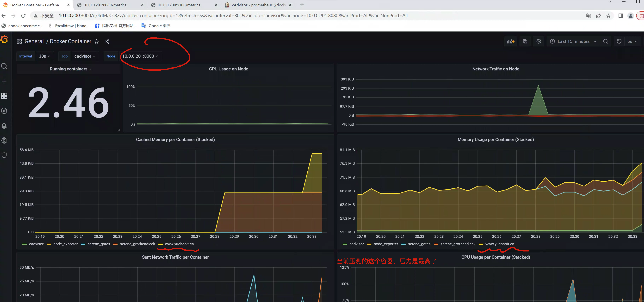Open Alerting bell in sidebar
Screen dimensions: 644x302
pyautogui.click(x=4, y=126)
